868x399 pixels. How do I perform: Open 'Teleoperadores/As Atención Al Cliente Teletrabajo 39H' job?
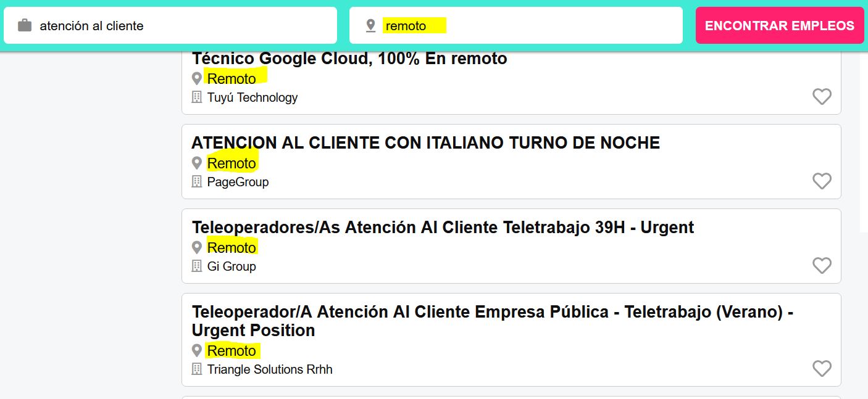[443, 228]
